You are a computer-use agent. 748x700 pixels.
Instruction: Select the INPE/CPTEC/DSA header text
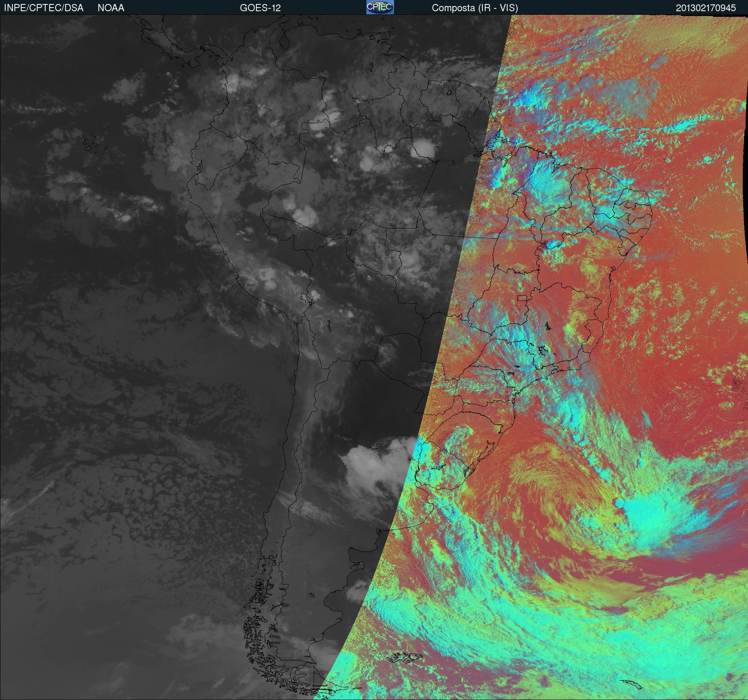pyautogui.click(x=44, y=8)
